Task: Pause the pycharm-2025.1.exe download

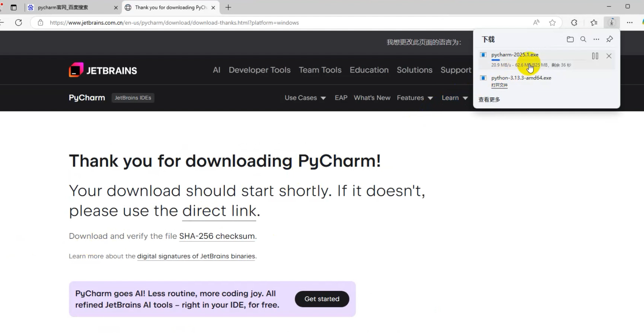Action: point(595,56)
